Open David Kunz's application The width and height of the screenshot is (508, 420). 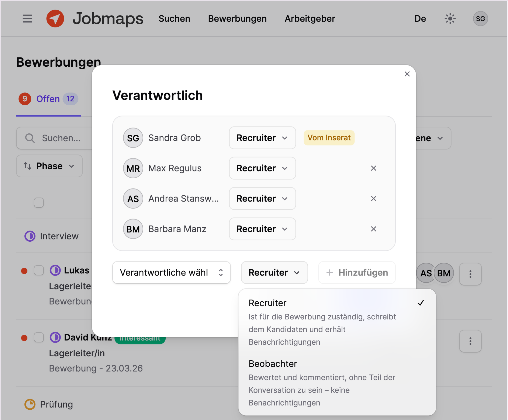tap(88, 337)
